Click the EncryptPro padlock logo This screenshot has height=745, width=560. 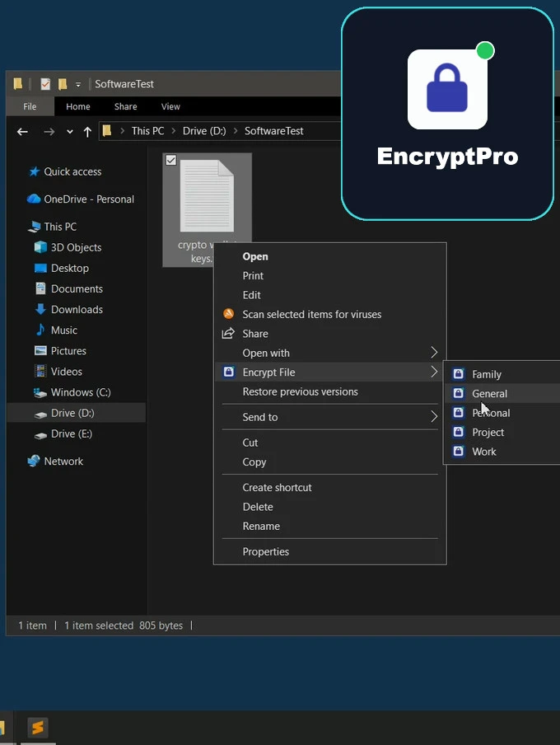point(447,89)
